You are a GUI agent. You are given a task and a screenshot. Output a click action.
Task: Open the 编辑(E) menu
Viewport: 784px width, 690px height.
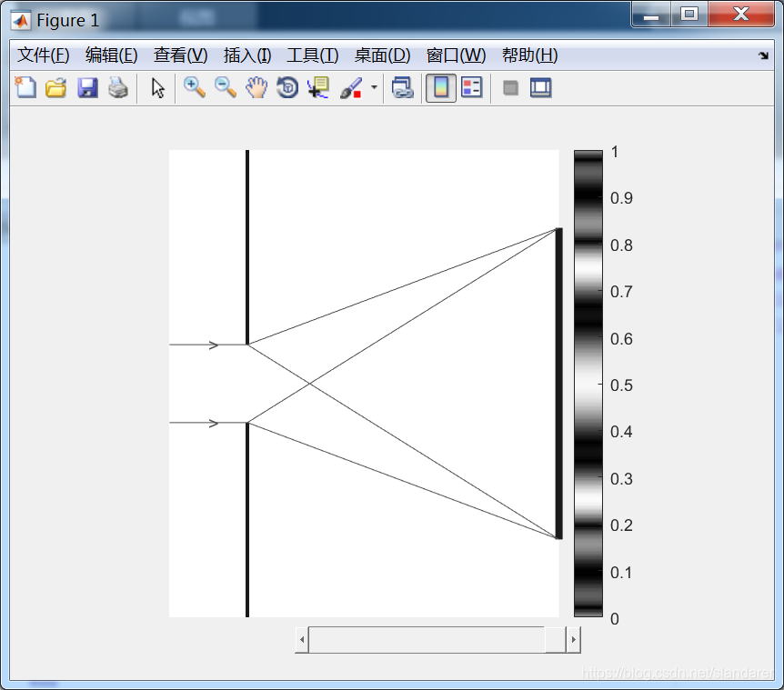click(111, 55)
